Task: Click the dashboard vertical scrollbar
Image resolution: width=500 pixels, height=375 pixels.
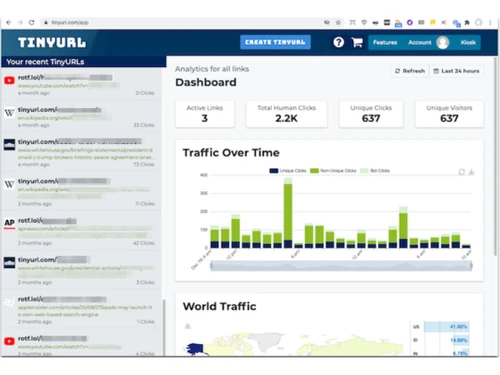Action: 495,156
